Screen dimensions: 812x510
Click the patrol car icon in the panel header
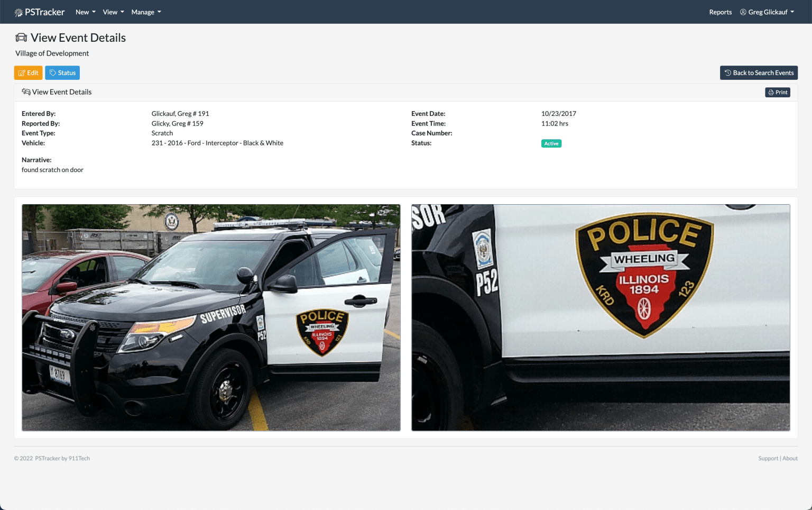(26, 92)
